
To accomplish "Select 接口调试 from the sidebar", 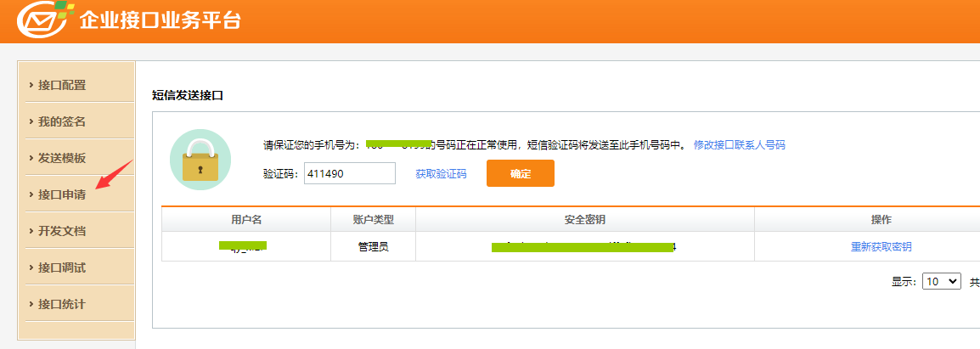I will (62, 267).
